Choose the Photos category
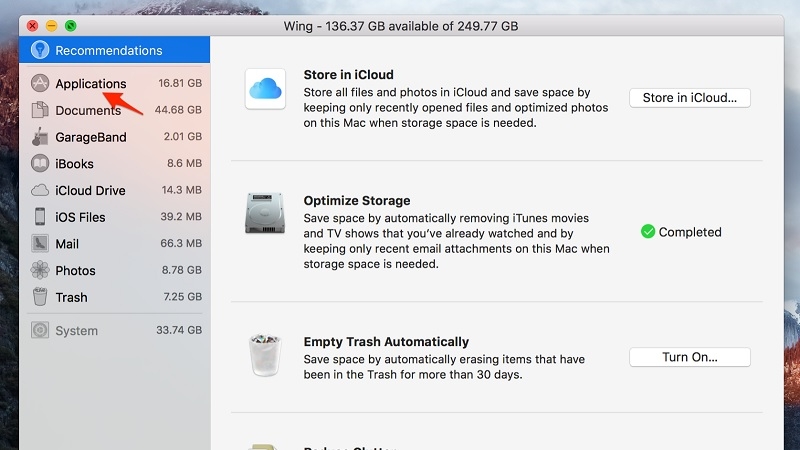Viewport: 800px width, 450px height. pyautogui.click(x=115, y=270)
